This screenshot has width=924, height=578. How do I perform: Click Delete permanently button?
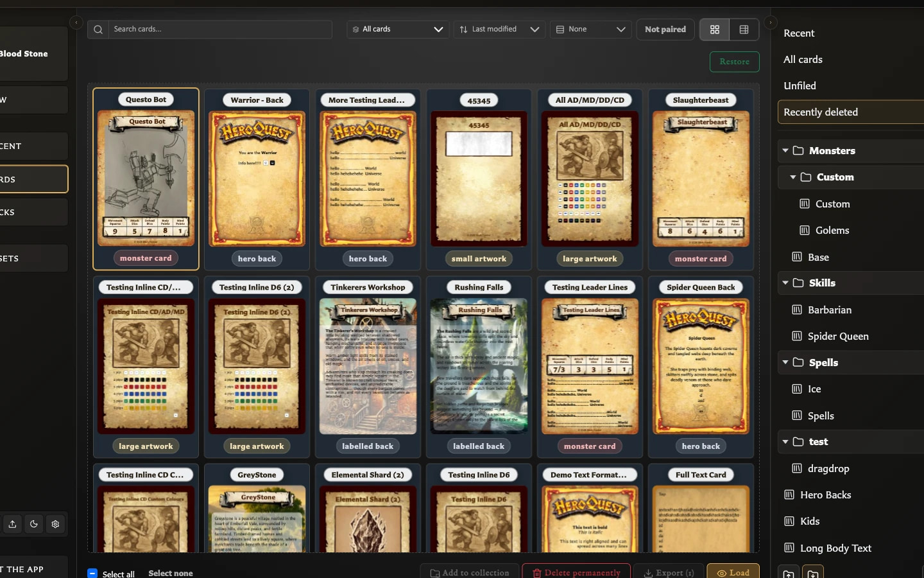(x=576, y=572)
